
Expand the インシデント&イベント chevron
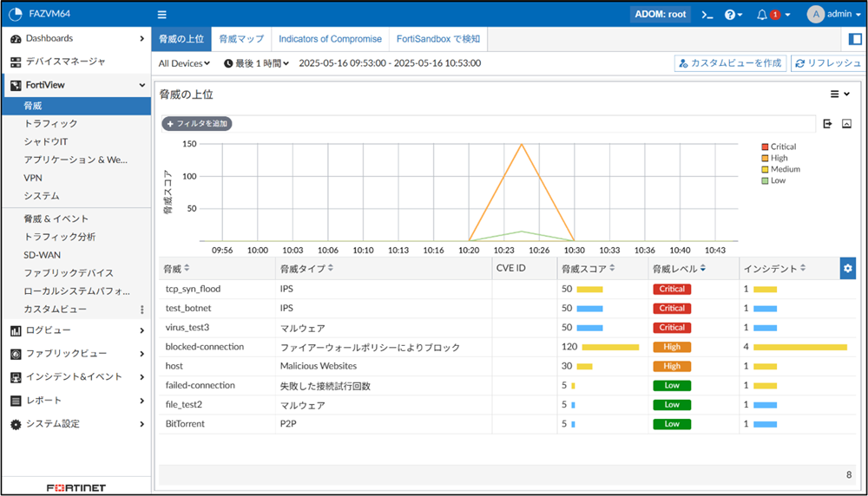click(141, 377)
